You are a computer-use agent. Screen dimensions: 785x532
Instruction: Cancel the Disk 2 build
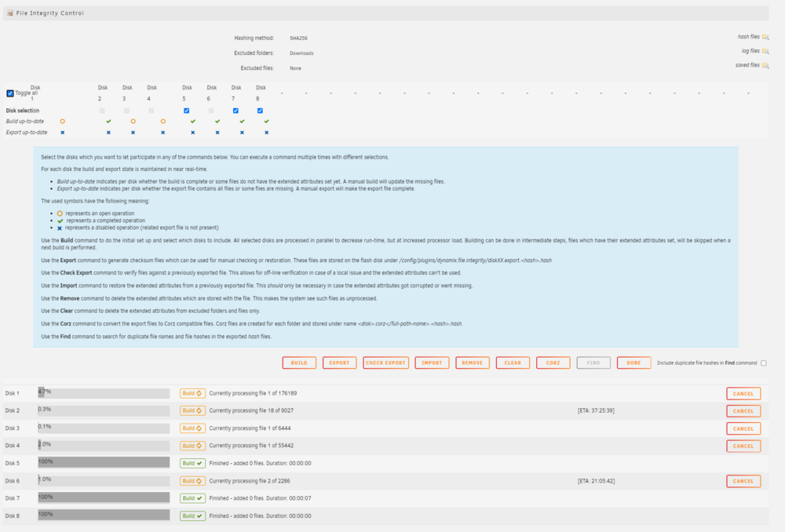[743, 411]
